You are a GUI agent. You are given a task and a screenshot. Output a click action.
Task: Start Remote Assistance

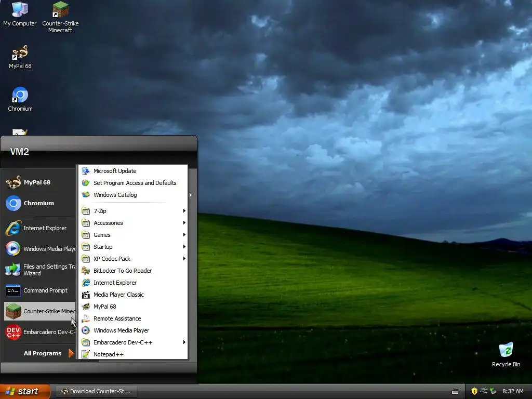[x=133, y=318]
